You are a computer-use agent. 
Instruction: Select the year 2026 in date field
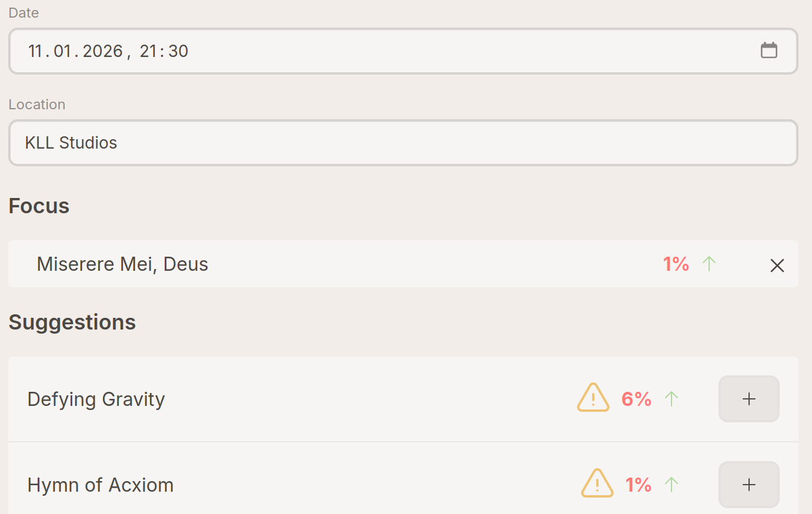tap(102, 51)
